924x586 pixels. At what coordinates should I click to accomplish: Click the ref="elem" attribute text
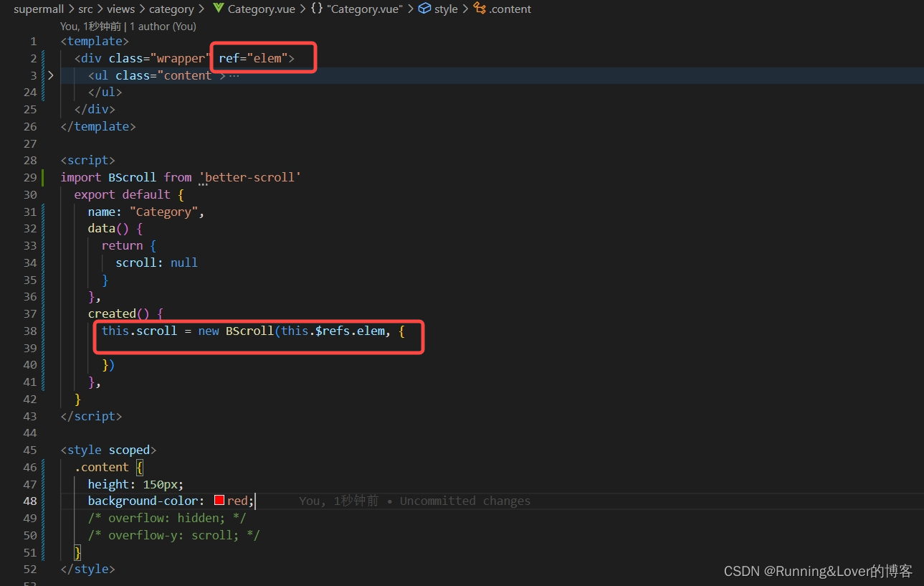pos(253,58)
